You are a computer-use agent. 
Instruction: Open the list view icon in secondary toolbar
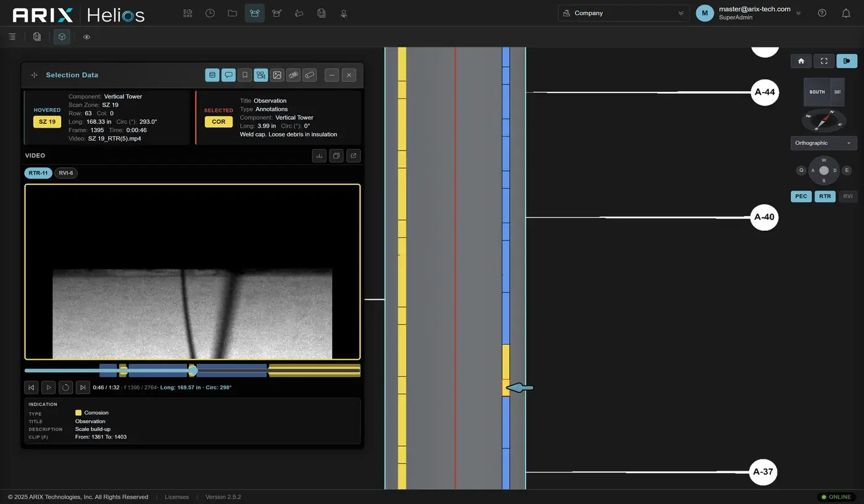point(12,37)
